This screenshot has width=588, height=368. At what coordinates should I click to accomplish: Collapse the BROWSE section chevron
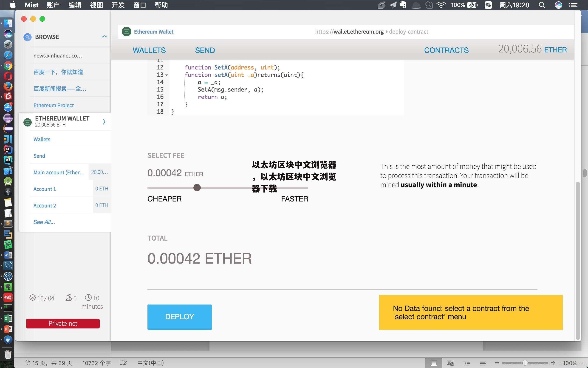pos(104,37)
